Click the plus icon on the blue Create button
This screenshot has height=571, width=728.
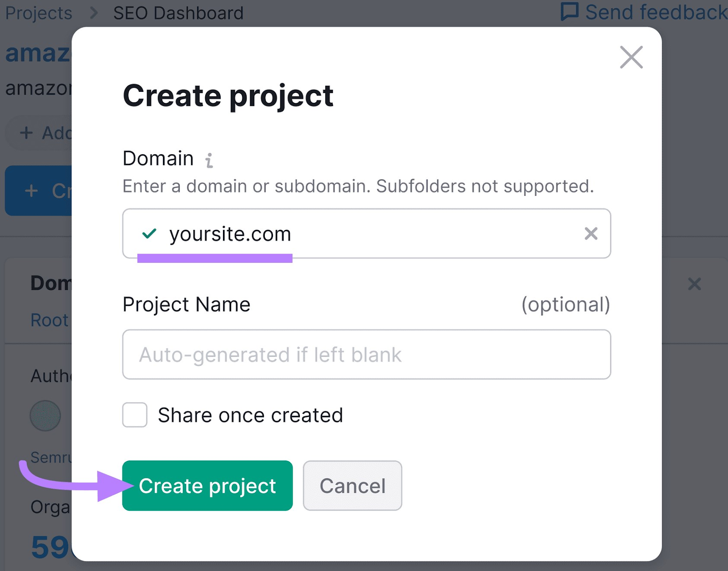tap(31, 190)
